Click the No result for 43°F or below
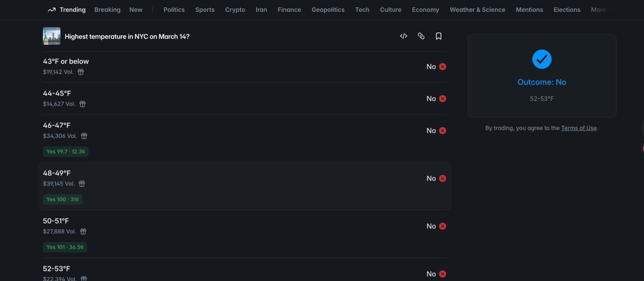The height and width of the screenshot is (281, 644). pyautogui.click(x=431, y=67)
